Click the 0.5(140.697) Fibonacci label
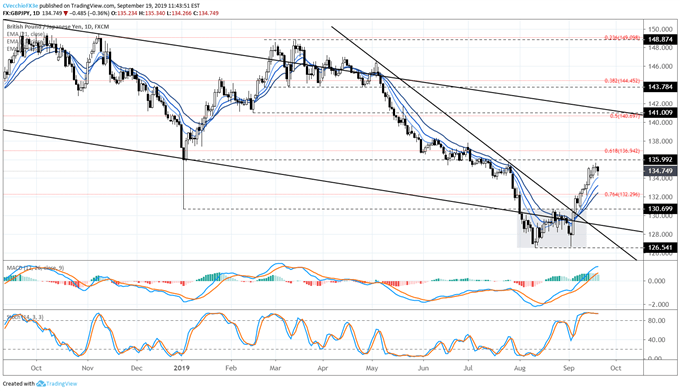Image resolution: width=680 pixels, height=391 pixels. [x=625, y=116]
